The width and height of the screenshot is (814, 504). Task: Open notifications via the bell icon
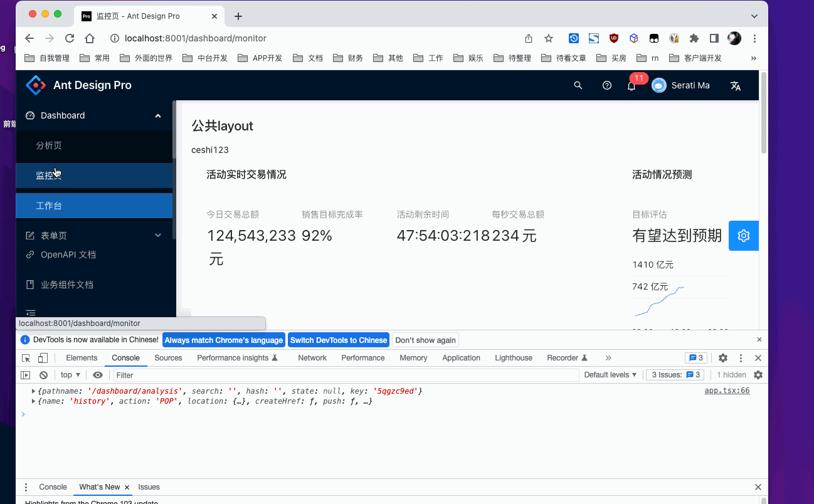click(632, 85)
